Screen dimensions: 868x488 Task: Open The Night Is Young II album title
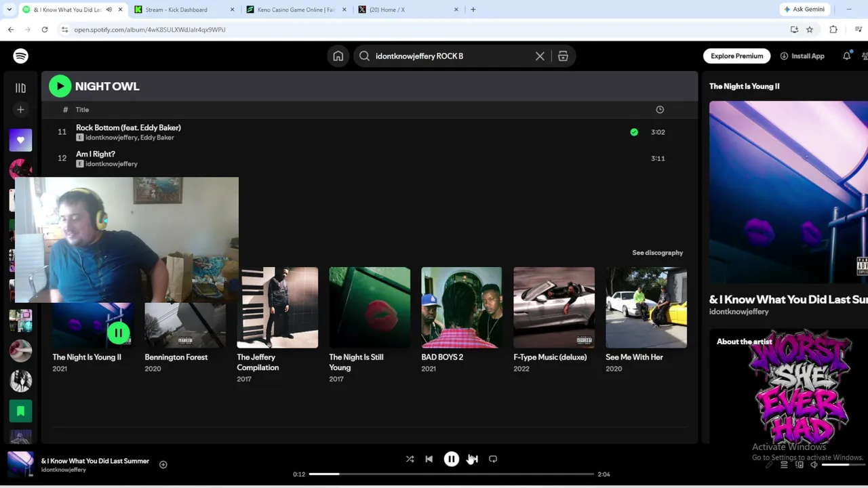87,357
